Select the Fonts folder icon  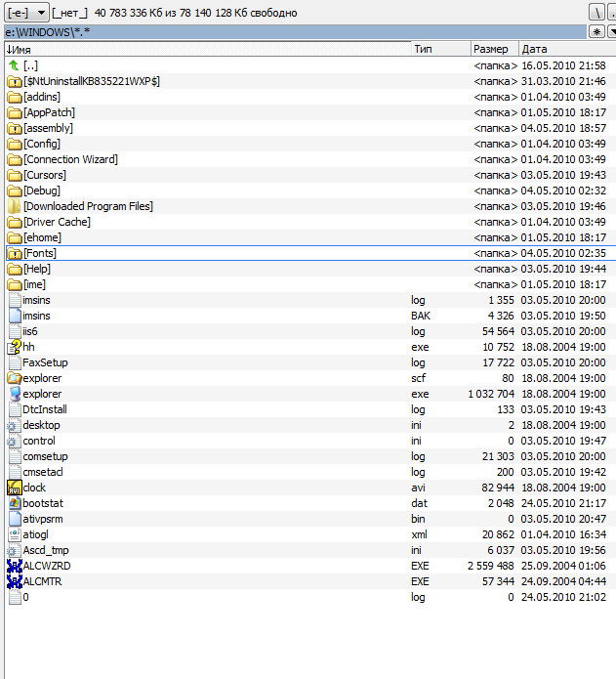(15, 253)
